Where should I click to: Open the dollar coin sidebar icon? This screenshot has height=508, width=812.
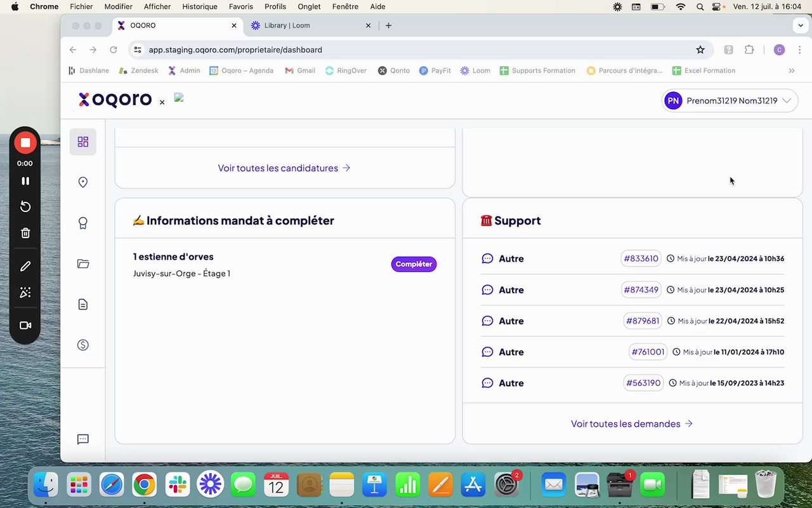[83, 345]
